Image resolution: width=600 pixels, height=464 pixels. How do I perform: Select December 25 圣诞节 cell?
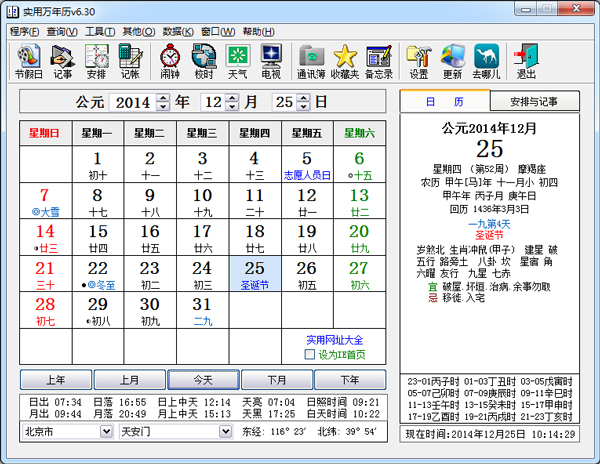[x=255, y=274]
